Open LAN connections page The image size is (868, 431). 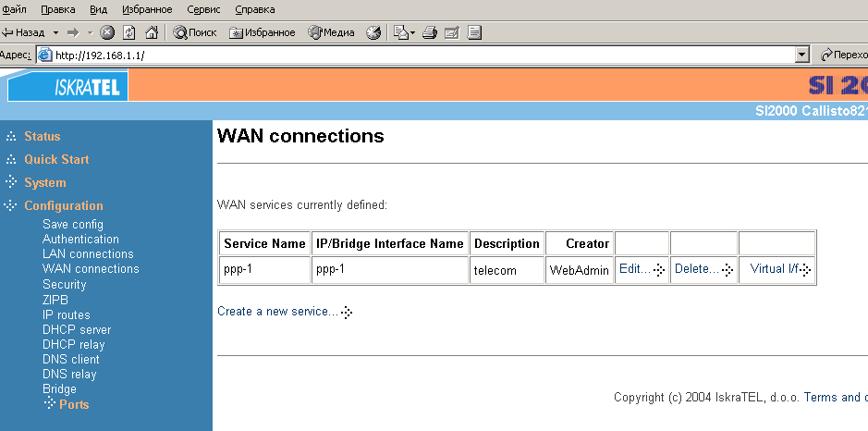click(88, 254)
